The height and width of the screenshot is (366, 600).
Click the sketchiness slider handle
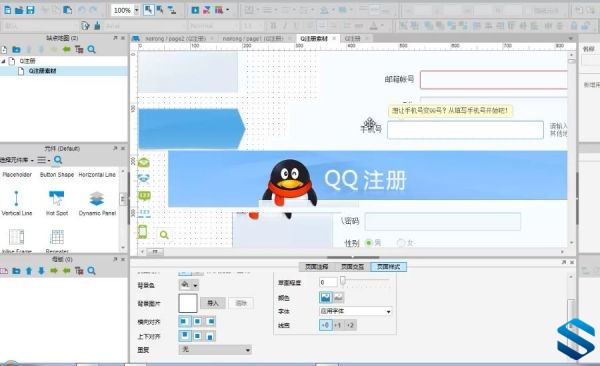tap(343, 281)
